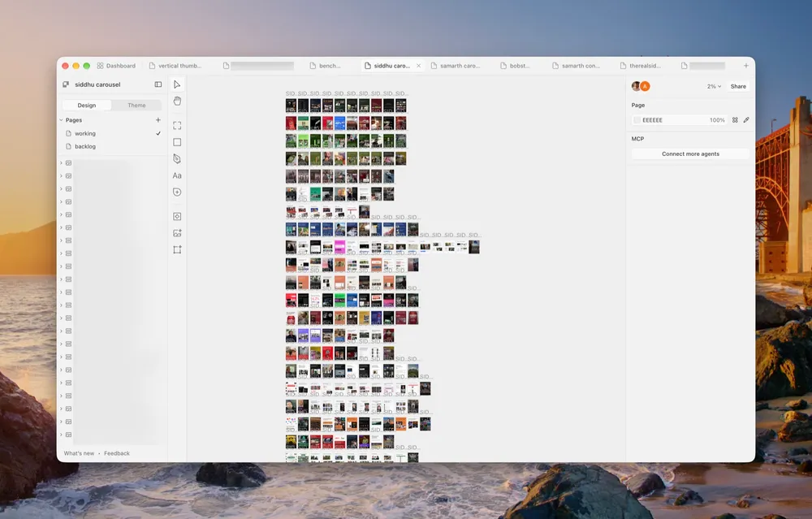Click the image generate tool with sparkle
The height and width of the screenshot is (519, 812).
[177, 233]
